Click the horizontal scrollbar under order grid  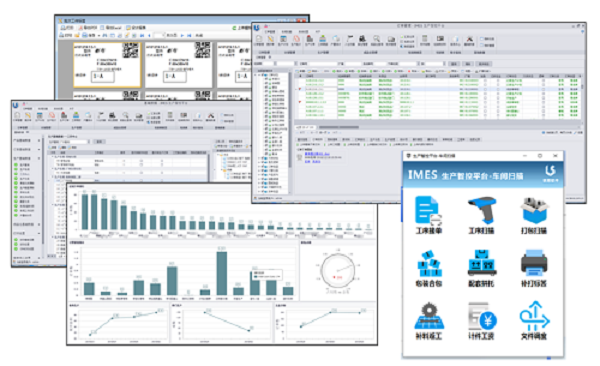pos(339,127)
